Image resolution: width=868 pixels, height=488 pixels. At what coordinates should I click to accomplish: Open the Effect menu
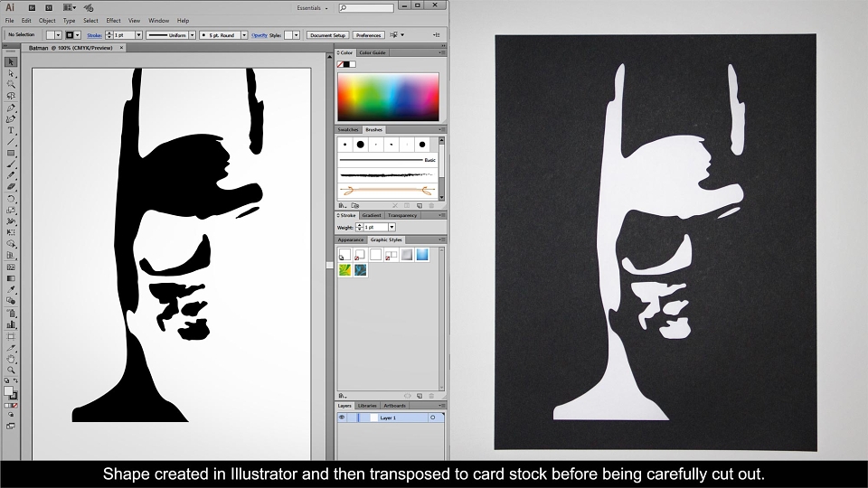114,21
